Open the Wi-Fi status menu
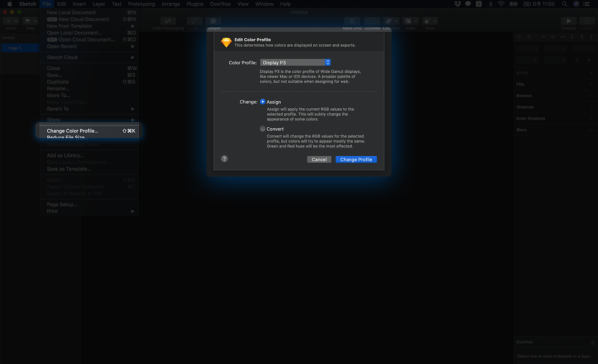 point(501,4)
